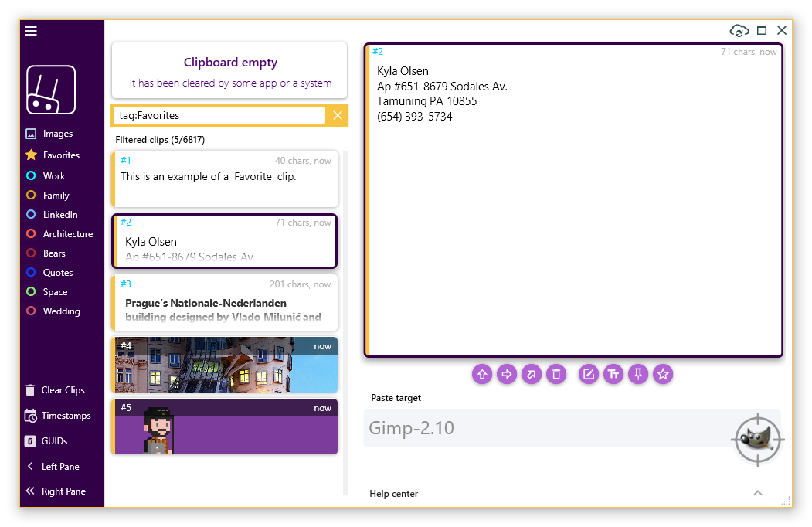Select the Space tag
Screen dimensions: 812x527
click(46, 292)
